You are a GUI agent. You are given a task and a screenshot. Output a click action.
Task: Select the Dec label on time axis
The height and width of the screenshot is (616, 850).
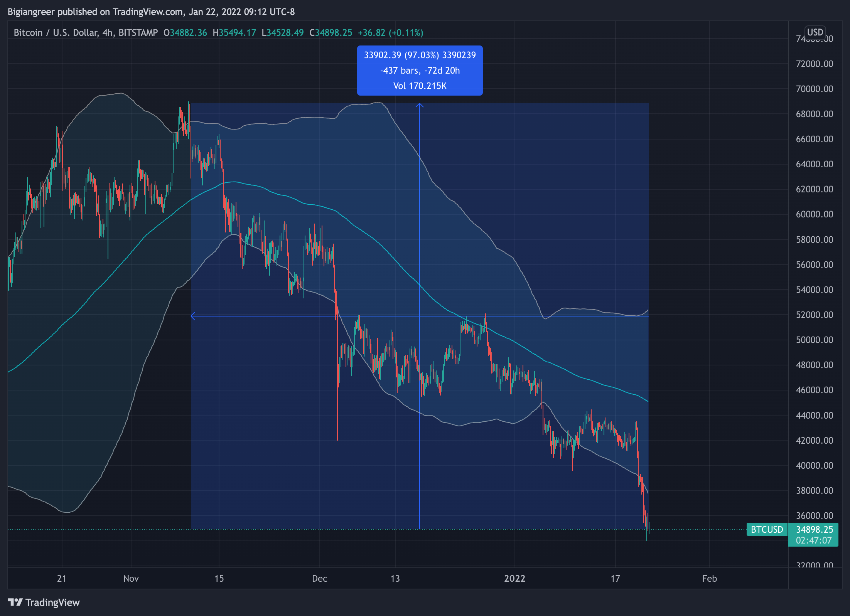[x=319, y=579]
